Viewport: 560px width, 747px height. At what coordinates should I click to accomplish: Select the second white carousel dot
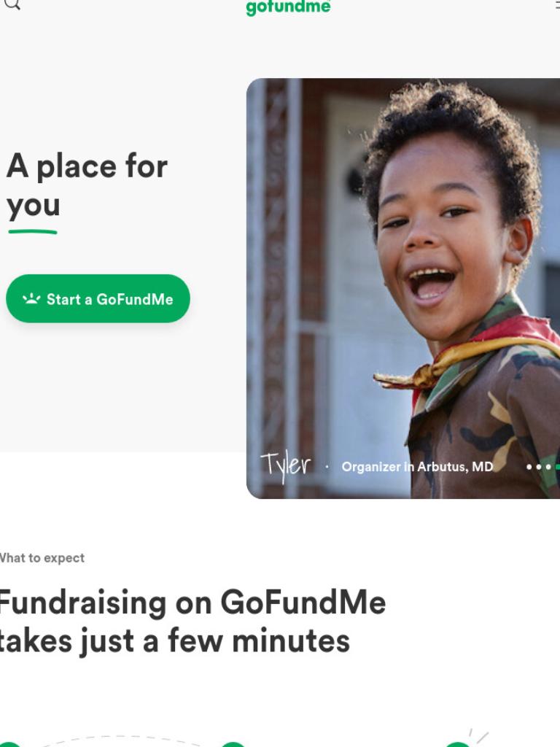point(539,467)
